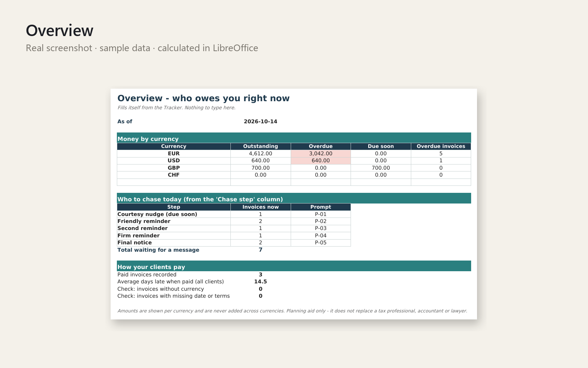Viewport: 588px width, 368px height.
Task: Select the Average days late value 14.5
Action: [261, 282]
